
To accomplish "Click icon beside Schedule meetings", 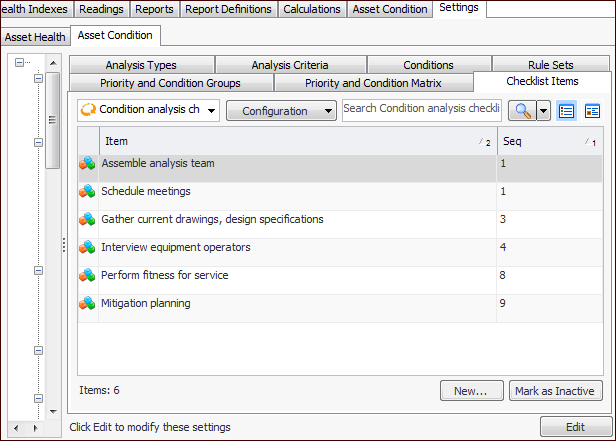I will (87, 191).
